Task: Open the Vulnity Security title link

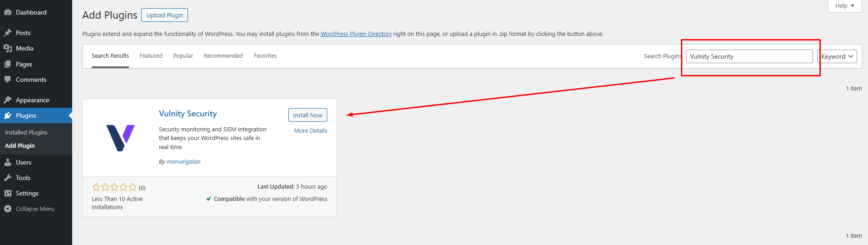Action: 188,114
